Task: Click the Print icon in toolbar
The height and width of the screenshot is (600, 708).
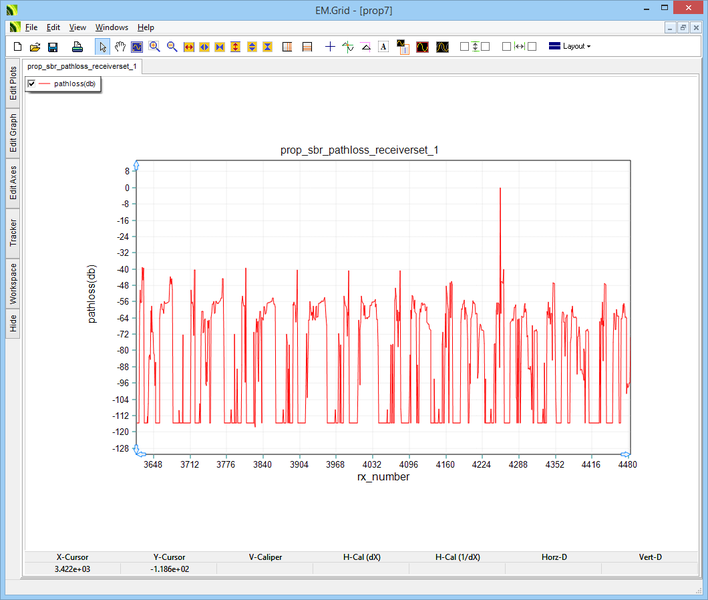Action: [77, 46]
